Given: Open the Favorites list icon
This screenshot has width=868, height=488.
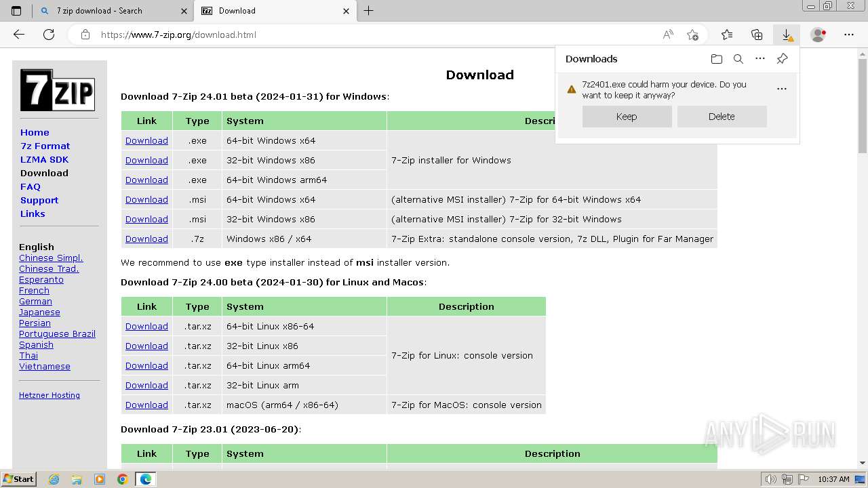Looking at the screenshot, I should click(727, 35).
